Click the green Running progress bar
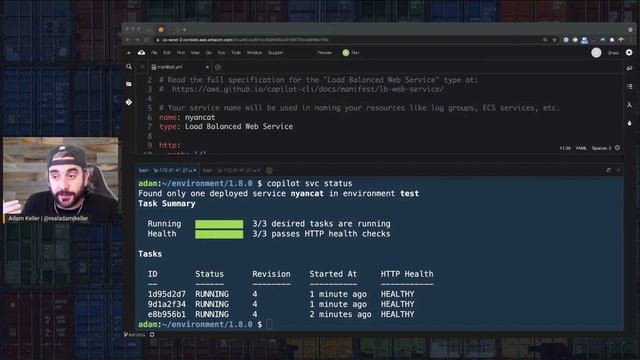 [219, 224]
